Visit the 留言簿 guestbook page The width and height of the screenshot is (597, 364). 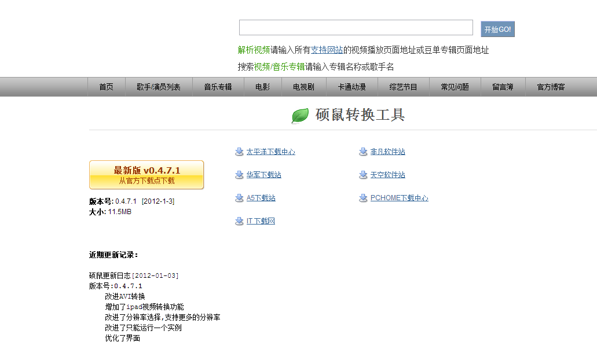(503, 86)
